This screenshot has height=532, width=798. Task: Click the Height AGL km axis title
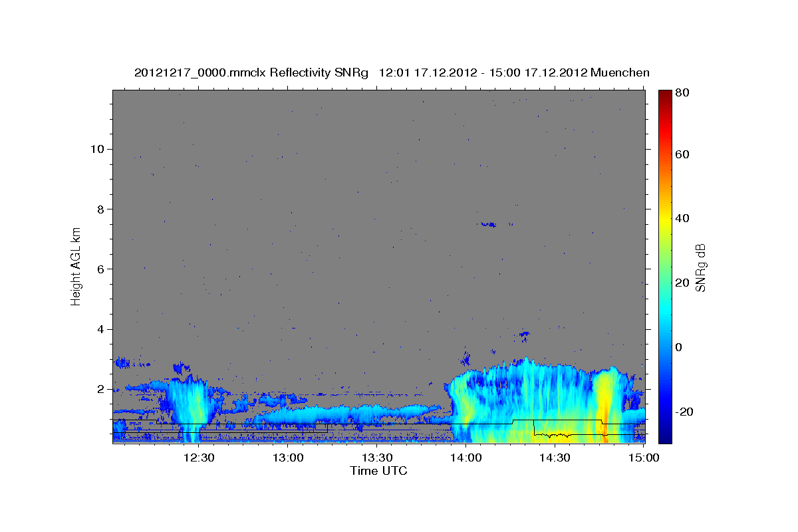76,266
